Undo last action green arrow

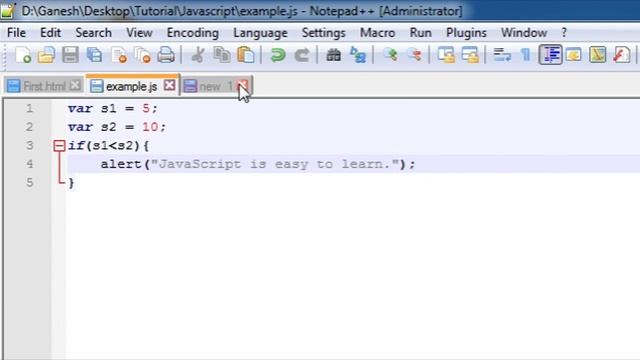(x=278, y=55)
